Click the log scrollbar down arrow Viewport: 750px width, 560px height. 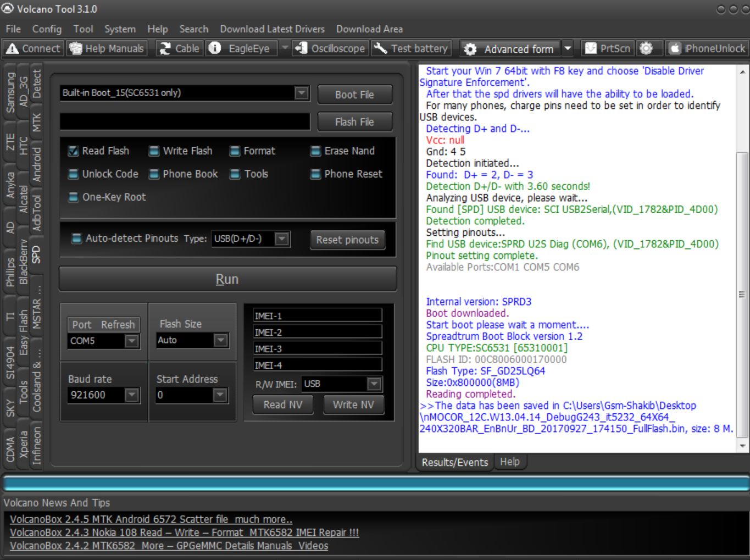coord(742,446)
